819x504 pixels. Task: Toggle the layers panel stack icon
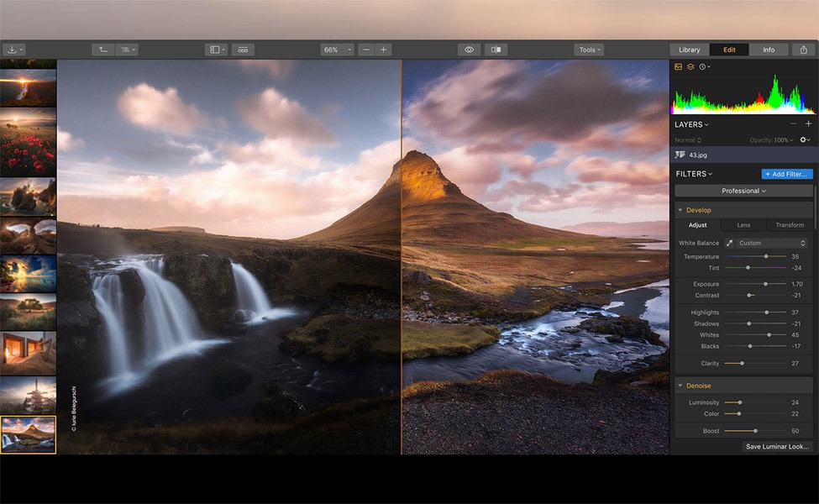point(690,67)
